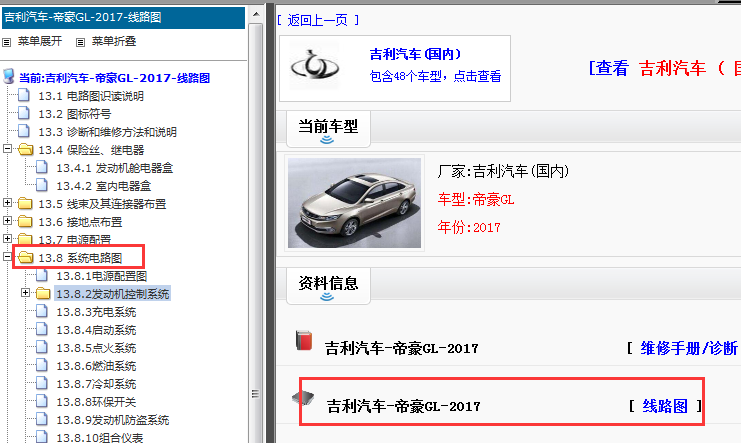This screenshot has width=741, height=443.
Task: Click the Geely brand logo image
Action: click(x=315, y=66)
